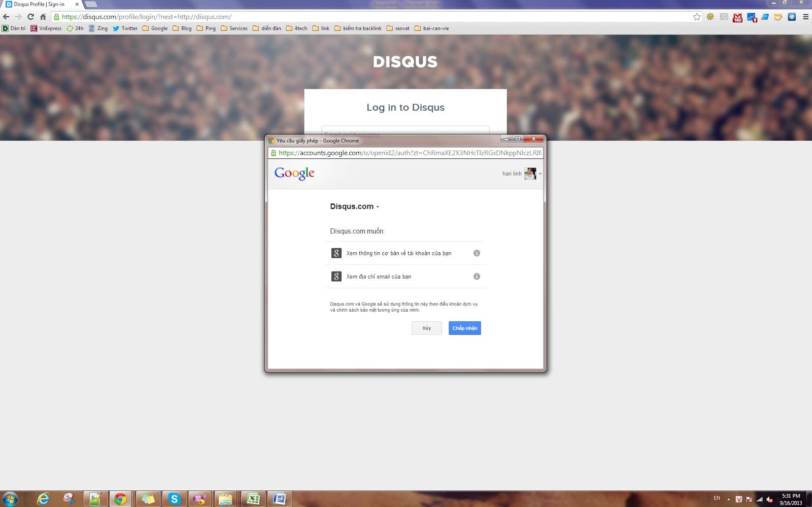The width and height of the screenshot is (812, 507).
Task: Expand the link bookmarks folder
Action: click(321, 28)
